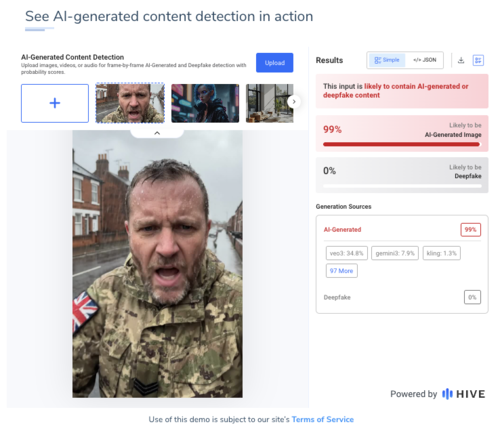
Task: Click the plus icon to add media
Action: click(55, 103)
